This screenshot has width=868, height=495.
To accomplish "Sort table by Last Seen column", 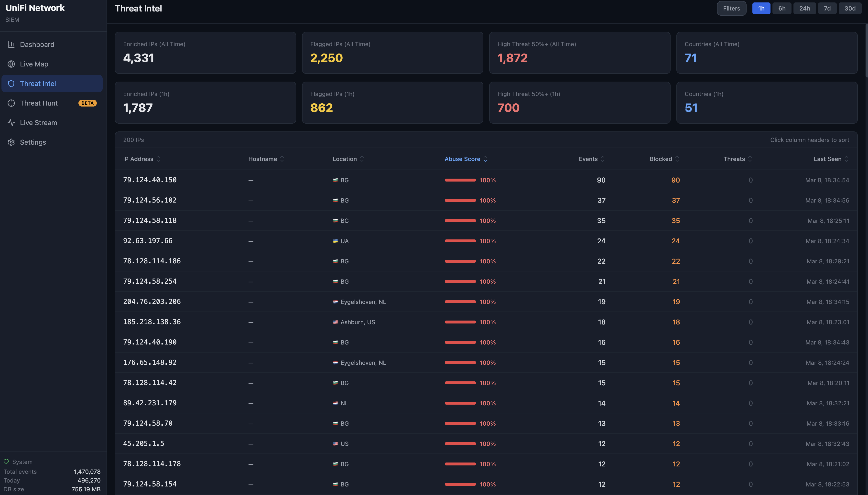I will tap(827, 159).
